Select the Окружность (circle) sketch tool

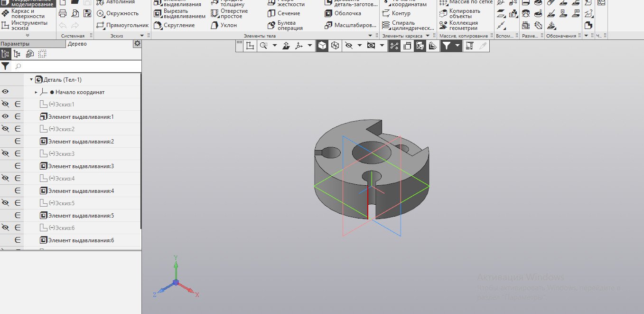tap(122, 13)
